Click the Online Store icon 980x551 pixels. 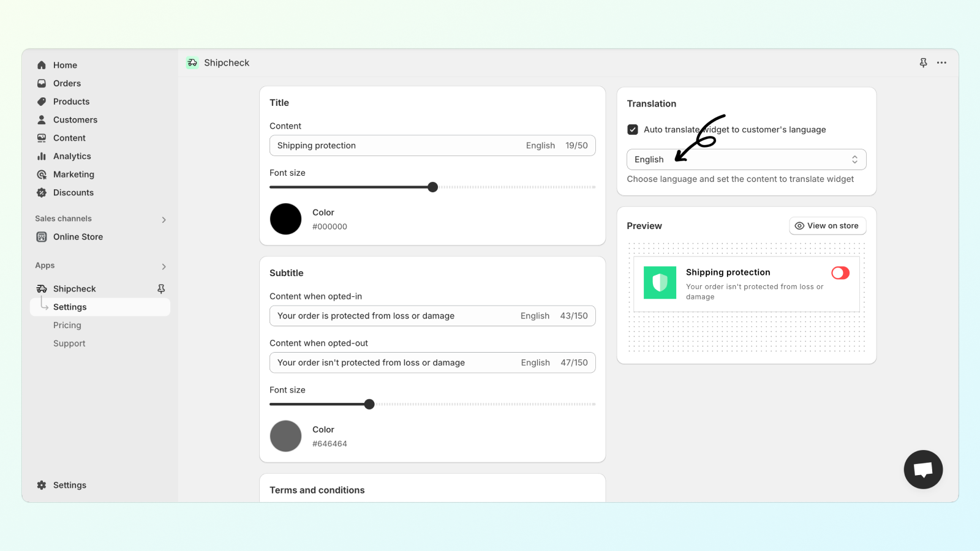[x=42, y=237]
